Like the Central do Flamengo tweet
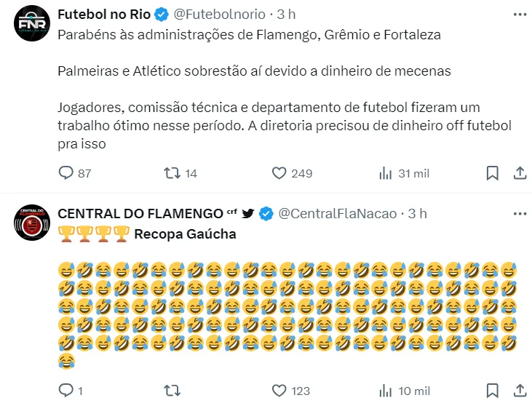Viewport: 532px width, 403px height. (x=278, y=391)
